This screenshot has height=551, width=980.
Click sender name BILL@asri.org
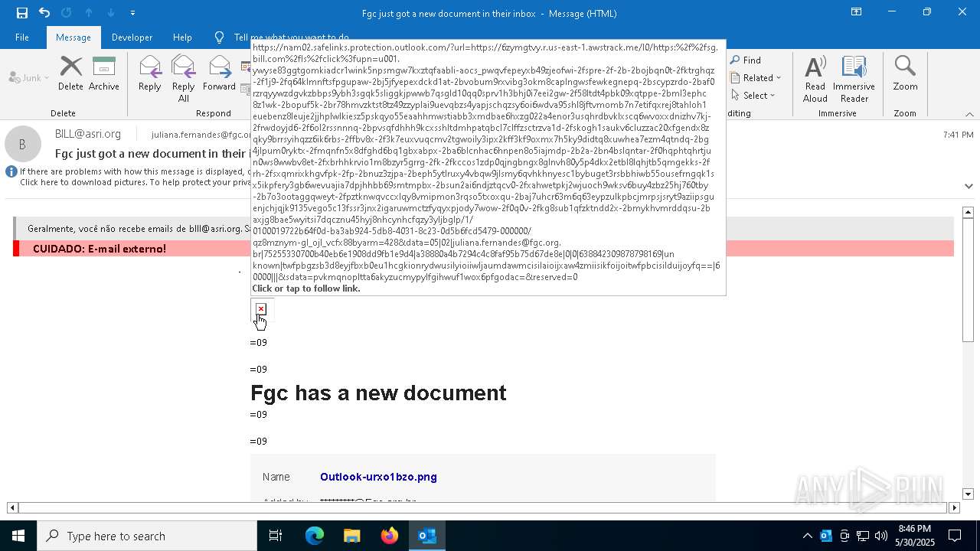88,134
